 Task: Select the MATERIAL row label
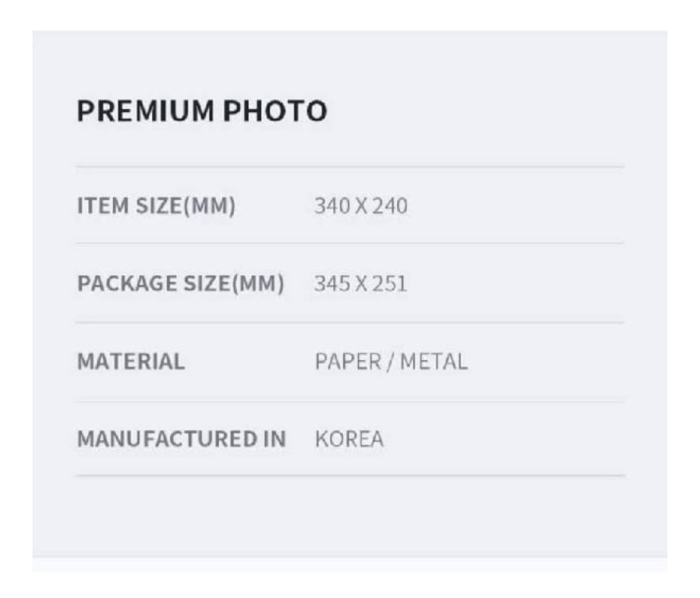130,362
